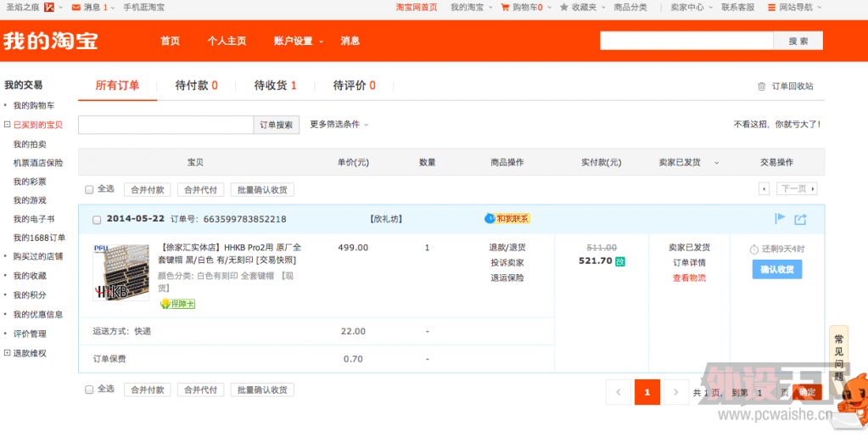Click the header 搜索 button
Viewport: 868px width, 443px height.
point(798,41)
